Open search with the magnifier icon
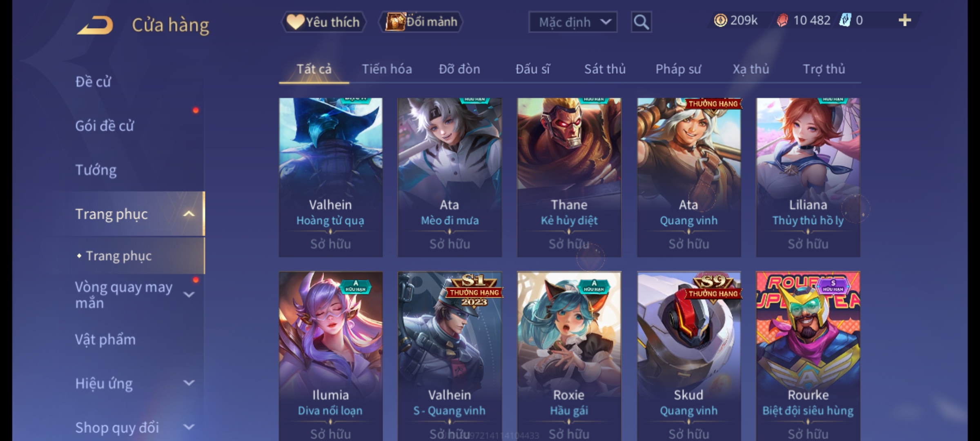Viewport: 980px width, 441px height. click(x=641, y=22)
